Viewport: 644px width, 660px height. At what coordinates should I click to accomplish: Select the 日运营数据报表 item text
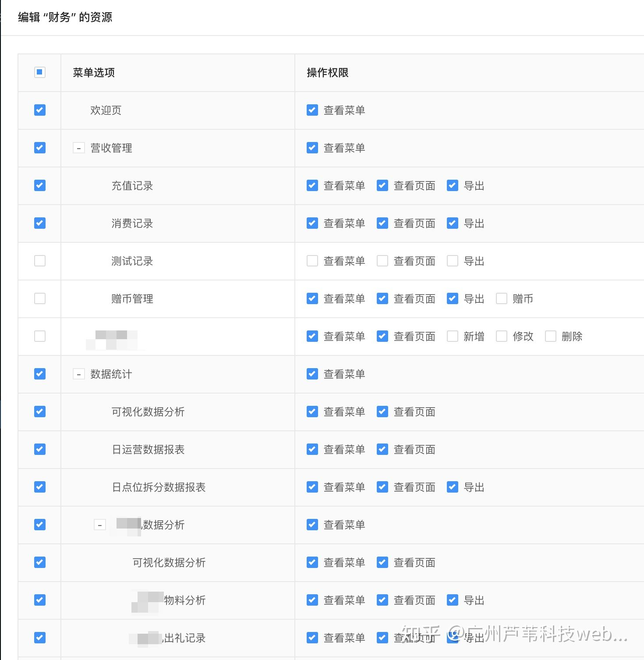pyautogui.click(x=148, y=450)
